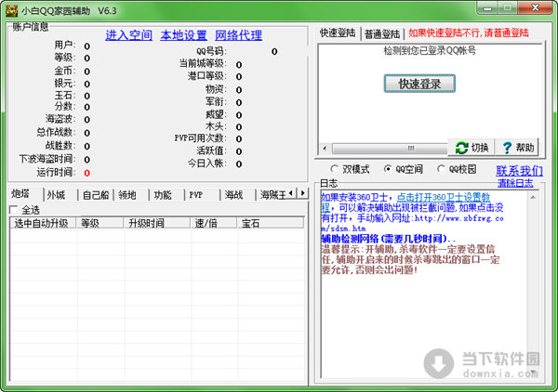This screenshot has height=392, width=558.
Task: Open the 点击打开360卫士设置教程 link in log
Action: coord(444,197)
